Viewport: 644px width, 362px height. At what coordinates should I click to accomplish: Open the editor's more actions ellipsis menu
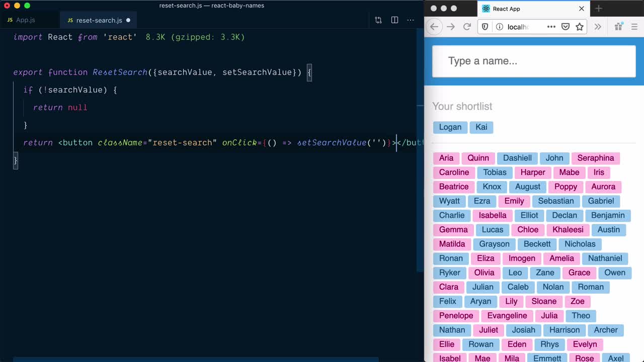click(x=411, y=19)
